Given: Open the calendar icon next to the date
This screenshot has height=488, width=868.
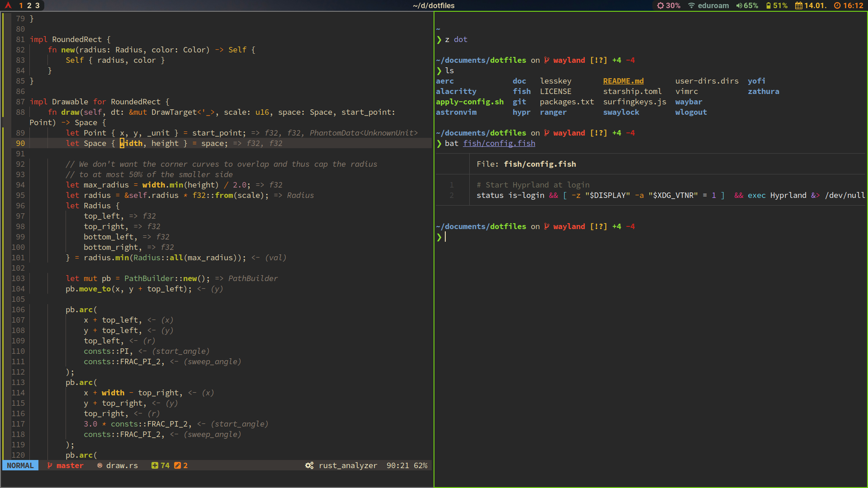Looking at the screenshot, I should 799,5.
